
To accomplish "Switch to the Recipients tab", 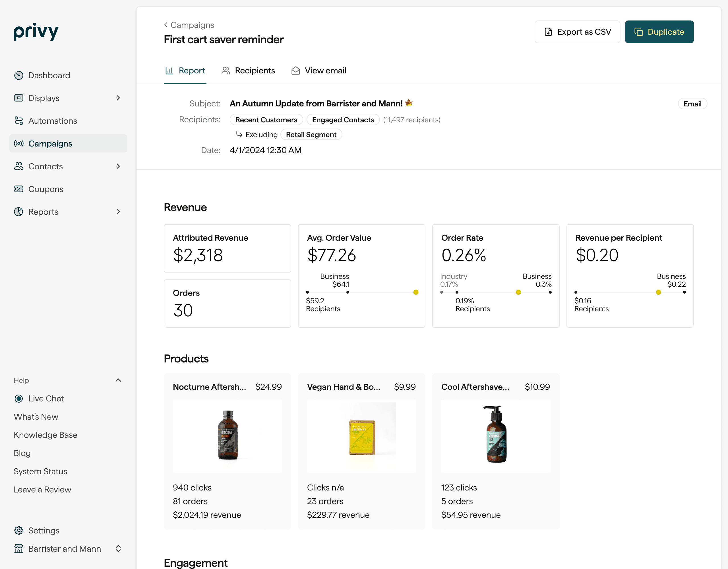I will tap(248, 71).
